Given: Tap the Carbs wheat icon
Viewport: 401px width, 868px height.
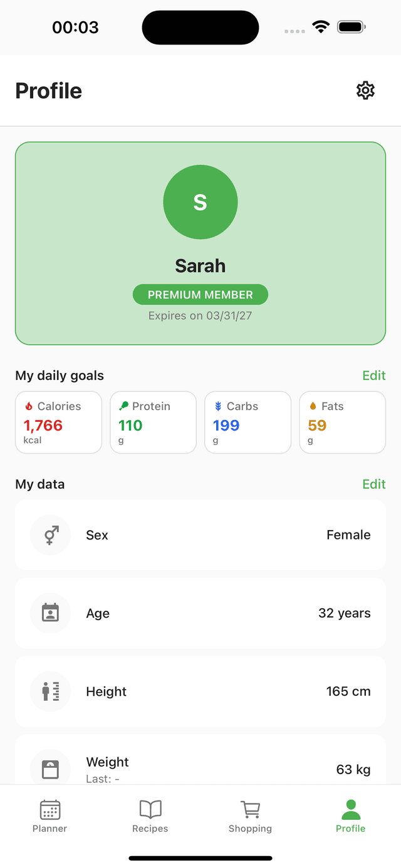Looking at the screenshot, I should pyautogui.click(x=218, y=406).
